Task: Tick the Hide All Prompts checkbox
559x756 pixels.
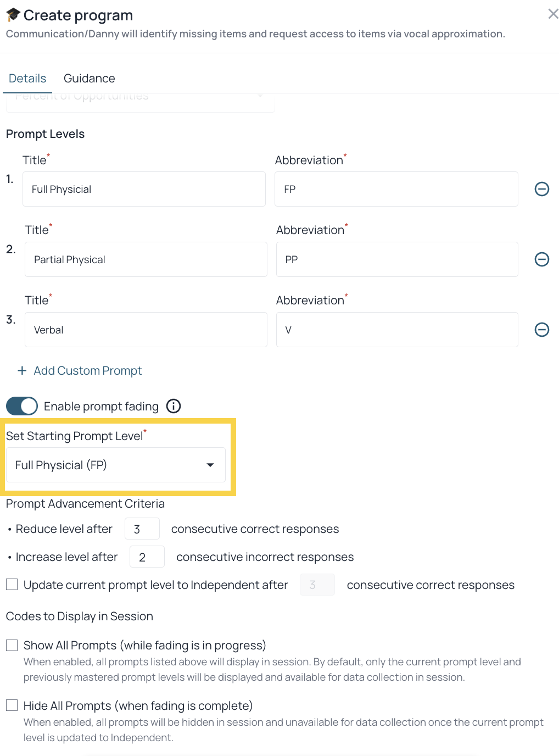Action: click(x=12, y=705)
